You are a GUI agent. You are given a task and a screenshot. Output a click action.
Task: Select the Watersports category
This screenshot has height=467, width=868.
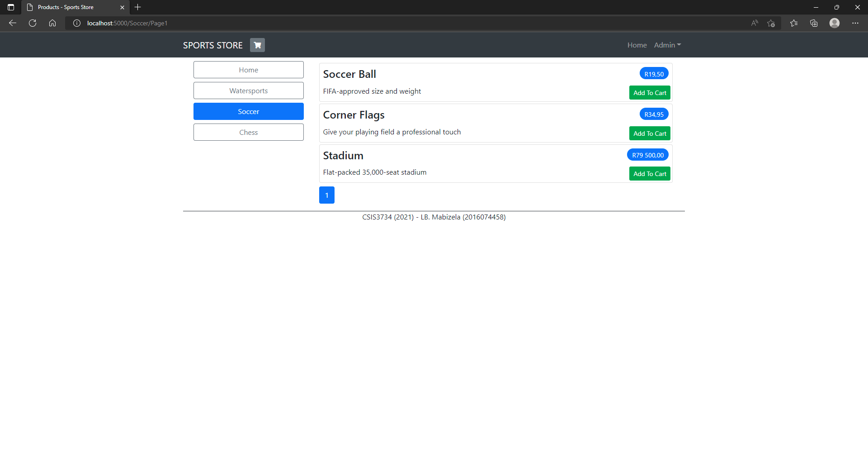[x=248, y=90]
